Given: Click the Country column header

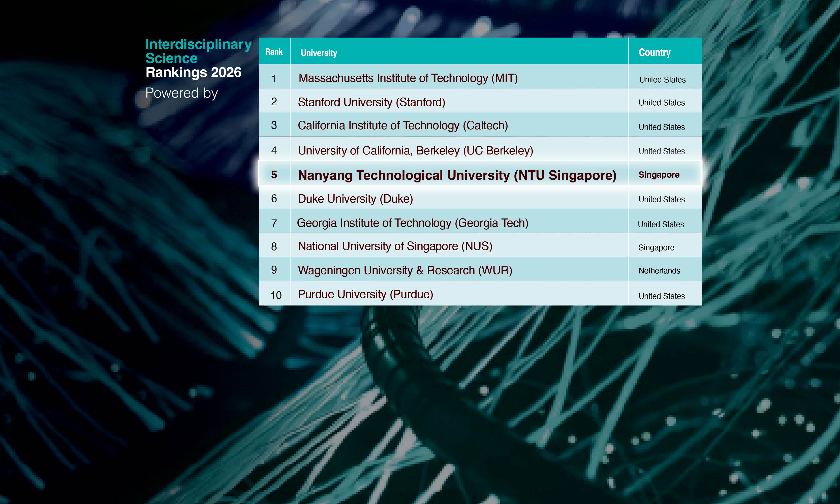Looking at the screenshot, I should click(x=654, y=53).
